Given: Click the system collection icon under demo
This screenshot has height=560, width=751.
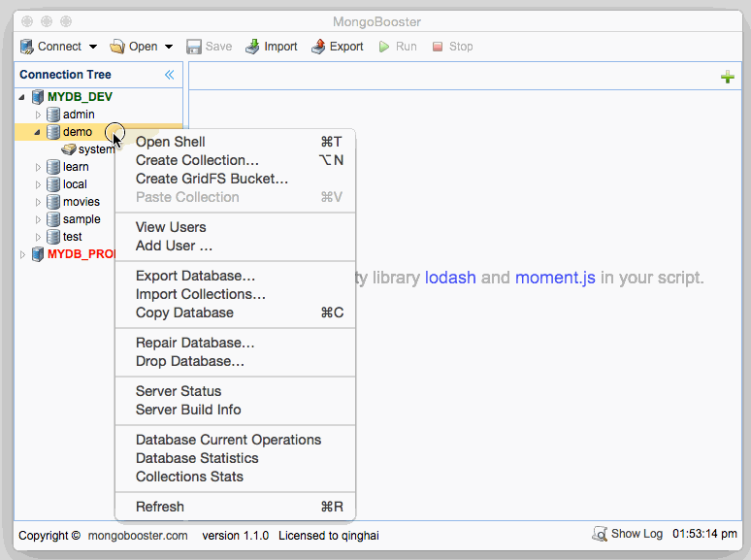Looking at the screenshot, I should coord(69,149).
